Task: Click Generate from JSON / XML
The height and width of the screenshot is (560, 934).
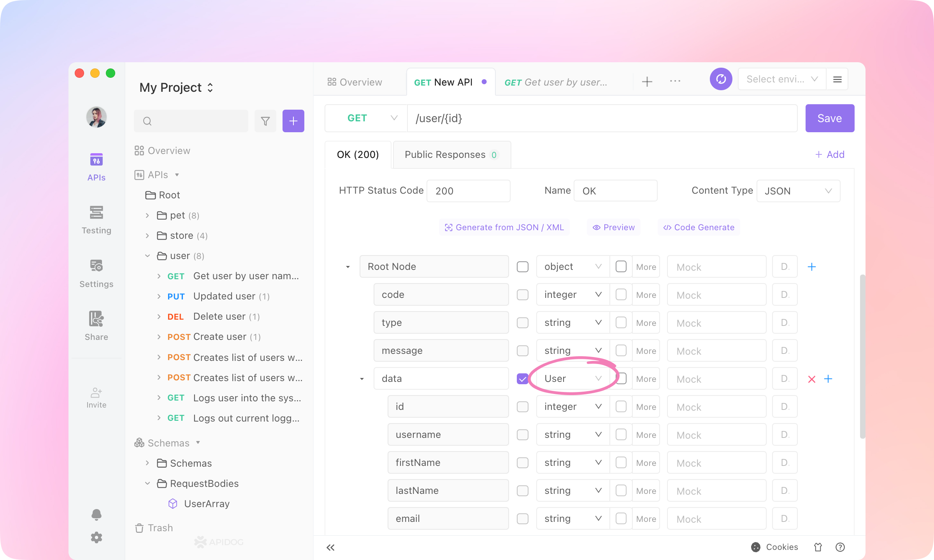Action: (504, 227)
